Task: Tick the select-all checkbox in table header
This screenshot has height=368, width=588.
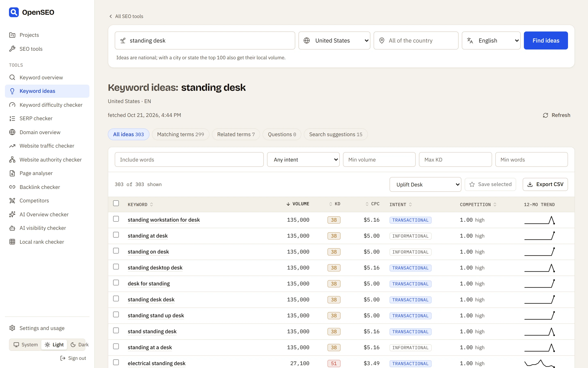Action: [116, 203]
